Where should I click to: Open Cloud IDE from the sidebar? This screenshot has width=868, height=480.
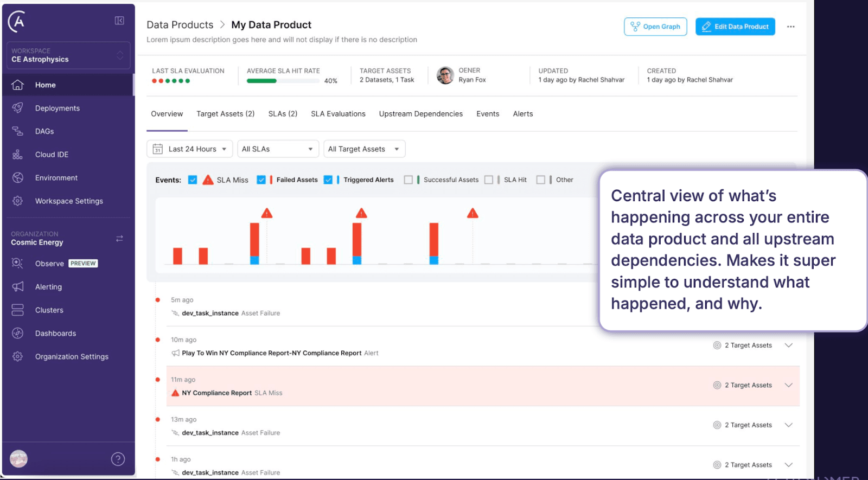pyautogui.click(x=52, y=155)
